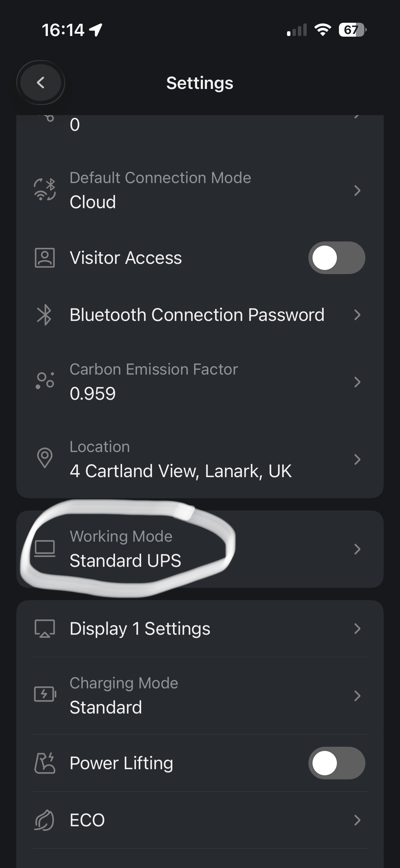Tap the Carbon Emission Factor molecule icon
Viewport: 400px width, 868px height.
coord(45,381)
